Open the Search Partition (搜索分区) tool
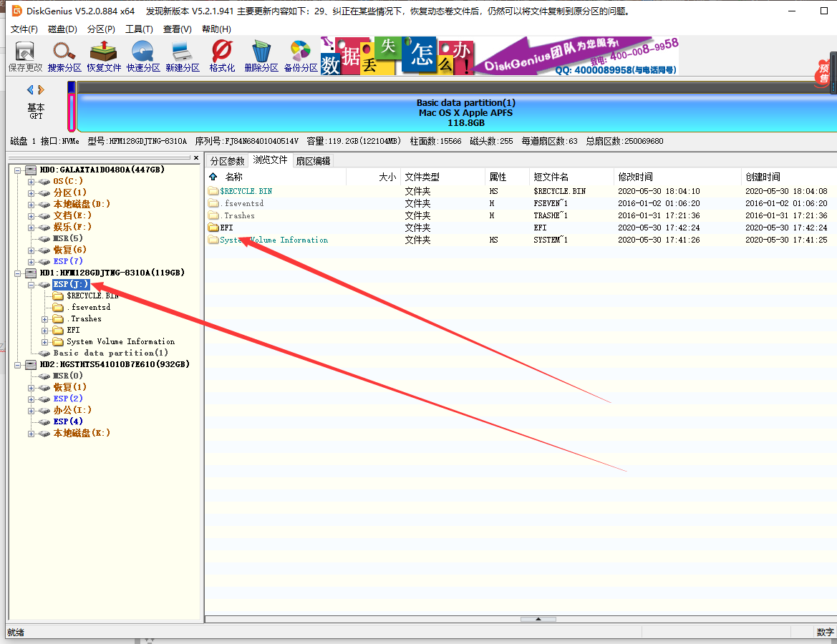The width and height of the screenshot is (837, 644). tap(64, 57)
